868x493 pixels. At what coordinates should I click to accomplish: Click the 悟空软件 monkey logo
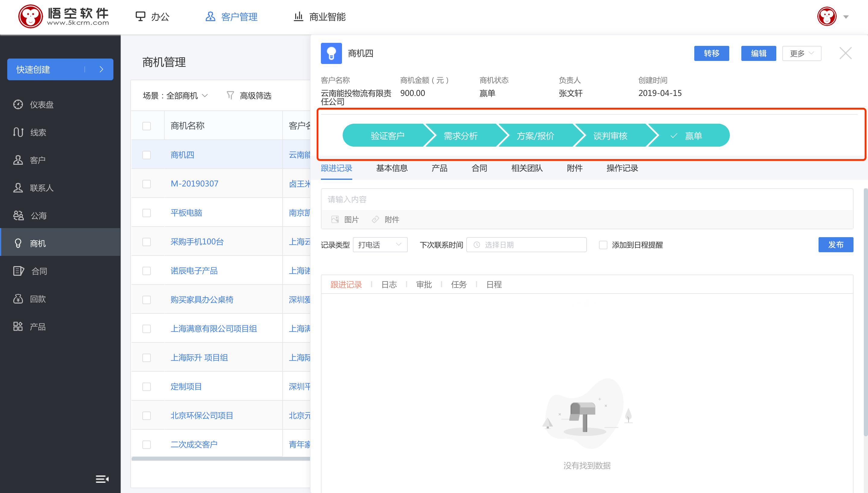point(30,16)
